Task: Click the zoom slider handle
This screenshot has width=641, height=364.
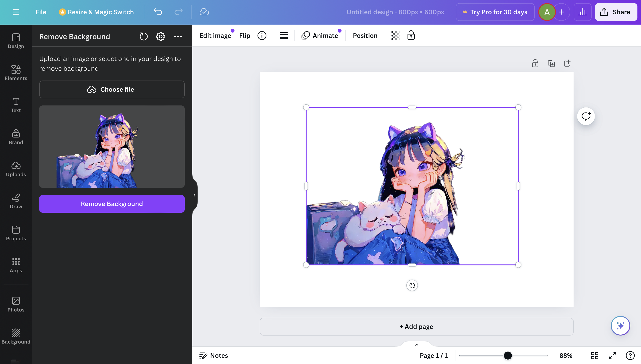Action: click(x=508, y=356)
